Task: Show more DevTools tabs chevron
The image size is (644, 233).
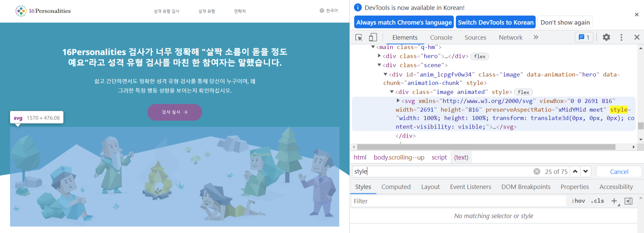Action: pos(536,37)
